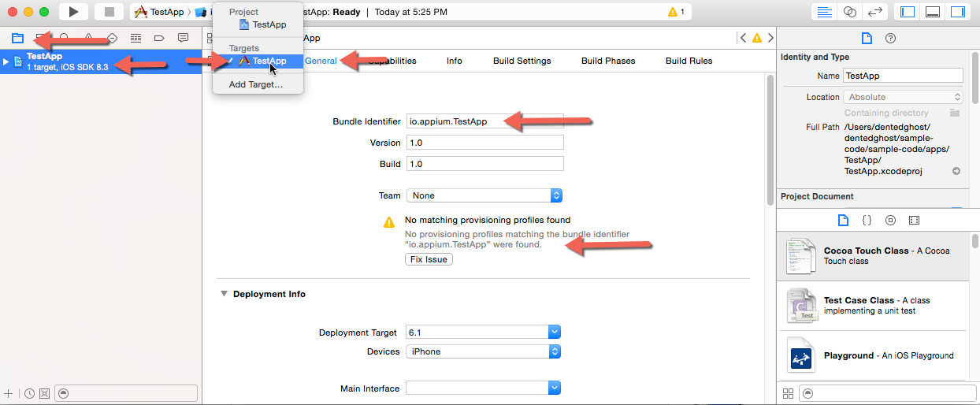Click the jump bar warning icon

coord(756,38)
